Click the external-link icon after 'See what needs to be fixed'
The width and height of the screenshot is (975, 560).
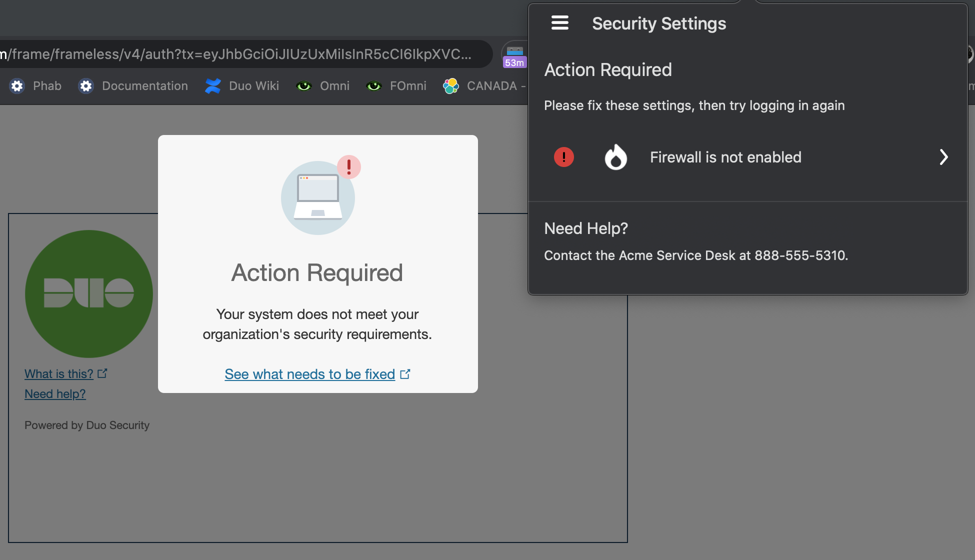tap(405, 373)
